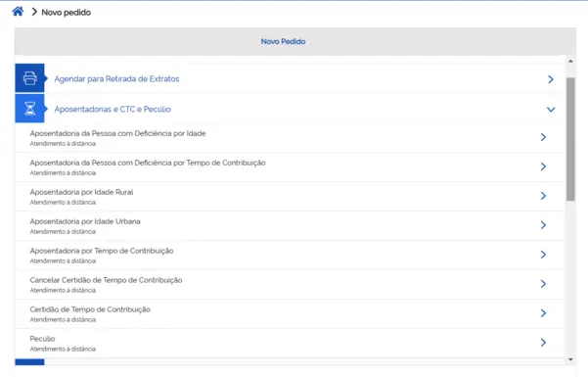
Task: Click Aposentadorias e CTC e Pecúlio heading
Action: 113,110
